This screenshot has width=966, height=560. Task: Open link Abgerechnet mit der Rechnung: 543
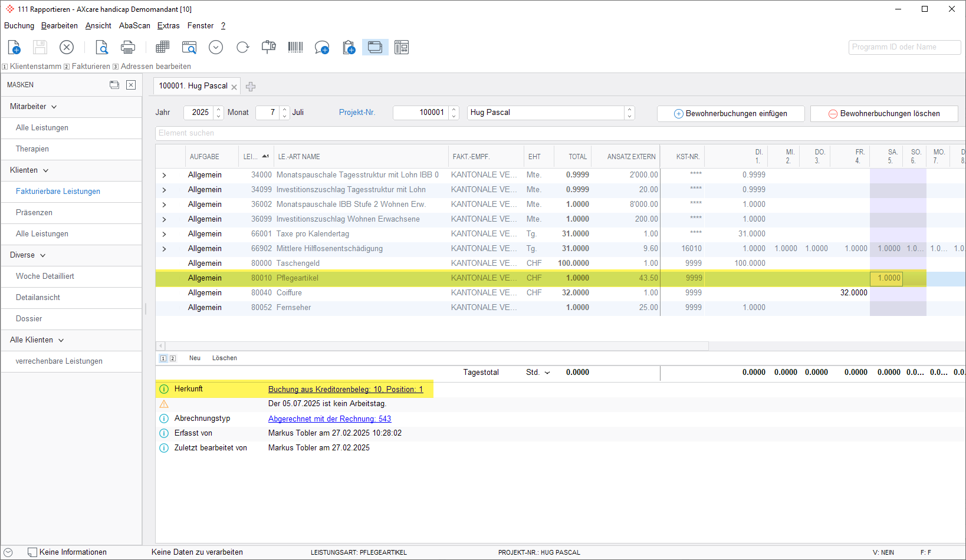tap(329, 419)
